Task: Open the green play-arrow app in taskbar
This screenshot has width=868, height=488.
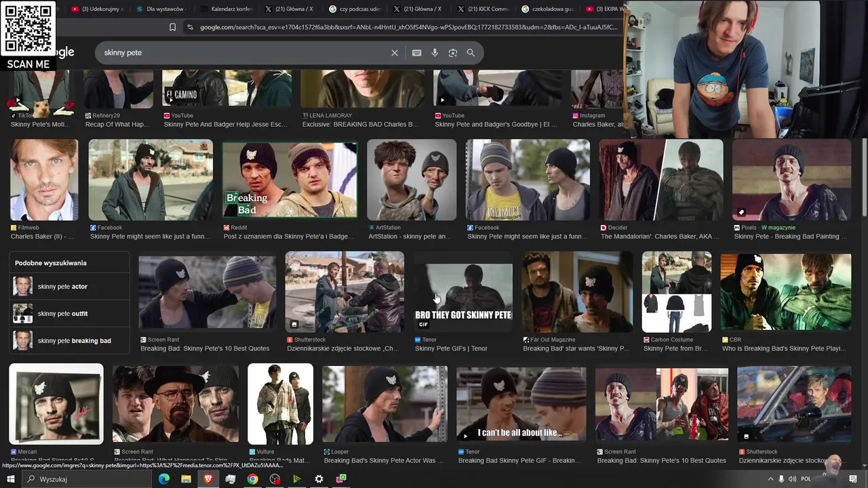Action: (296, 479)
